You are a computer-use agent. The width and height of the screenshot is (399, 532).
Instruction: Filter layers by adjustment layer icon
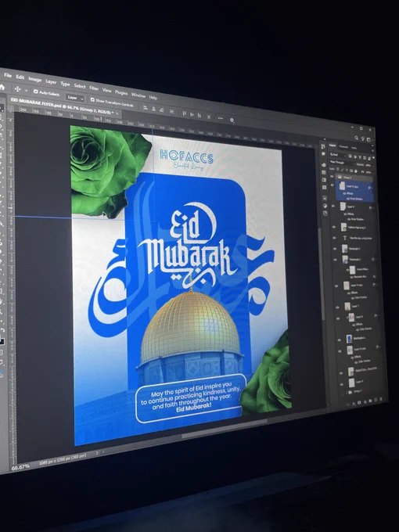click(x=355, y=156)
